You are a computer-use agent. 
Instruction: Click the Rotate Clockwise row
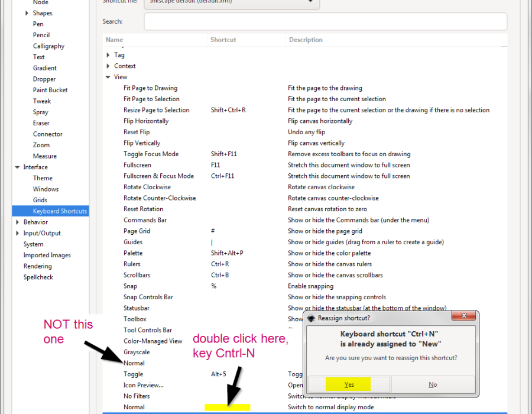(x=304, y=187)
